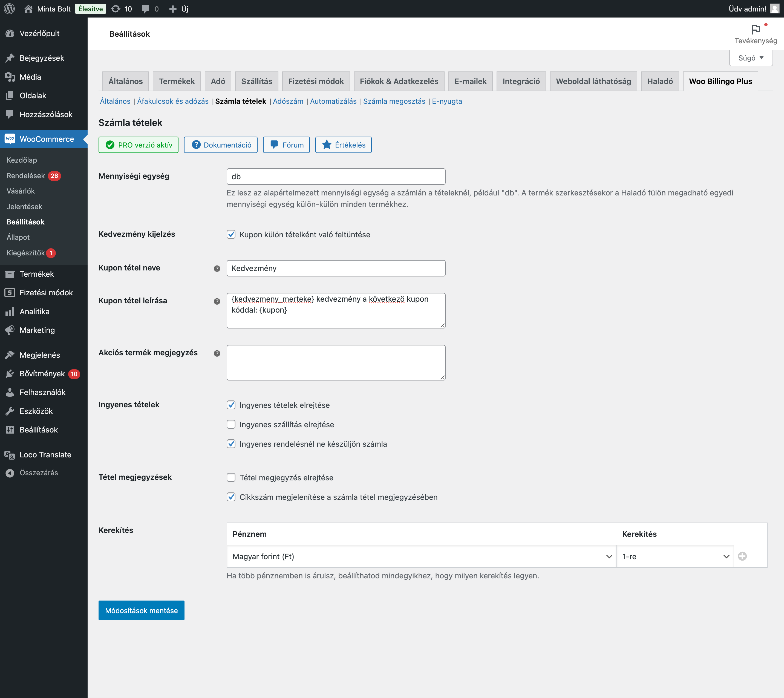This screenshot has width=784, height=698.
Task: Open Rendelések in WooCommerce submenu
Action: pos(26,176)
